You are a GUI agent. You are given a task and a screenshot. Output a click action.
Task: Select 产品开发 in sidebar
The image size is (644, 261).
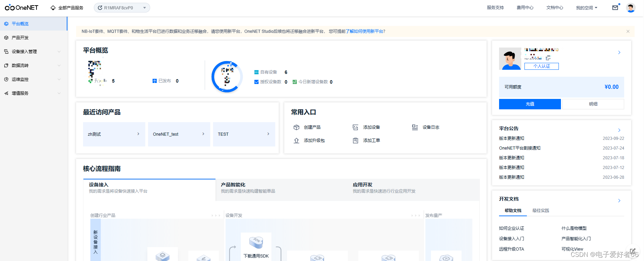(33, 37)
